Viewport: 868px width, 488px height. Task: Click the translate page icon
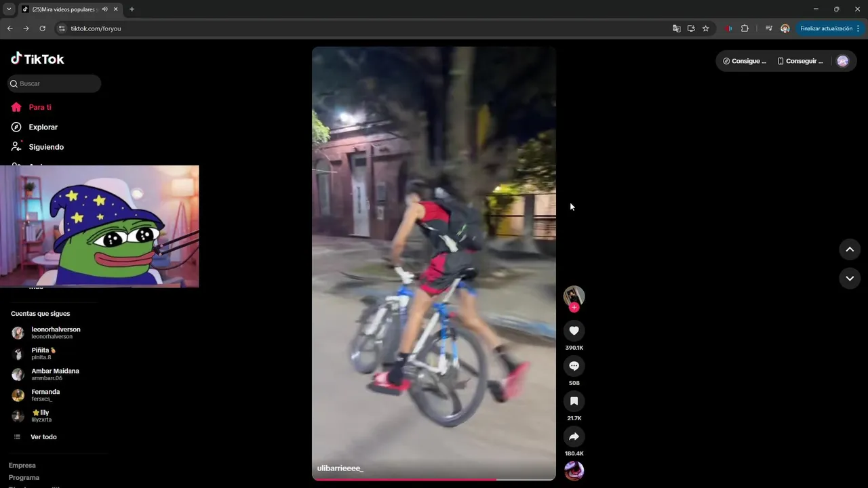click(x=676, y=28)
